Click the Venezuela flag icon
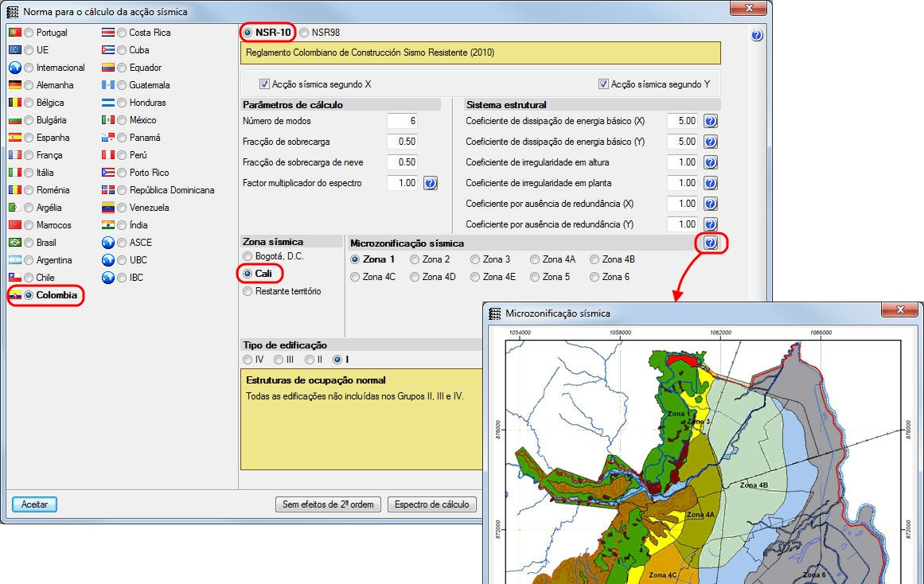The width and height of the screenshot is (924, 584). [x=107, y=208]
